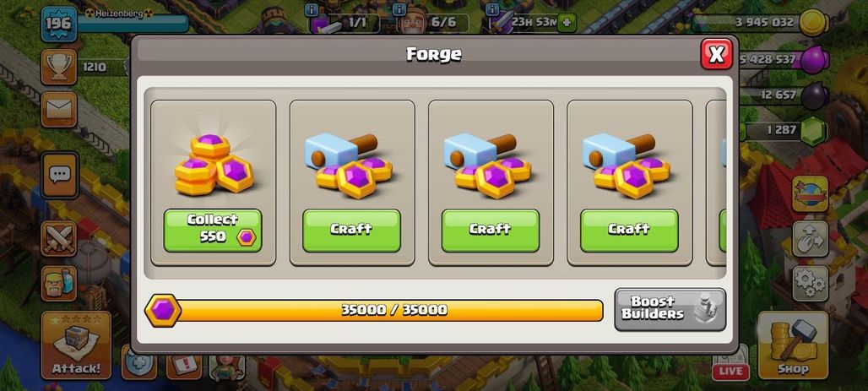This screenshot has height=391, width=868.
Task: Collect 550 capital gold from Forge
Action: (x=213, y=231)
